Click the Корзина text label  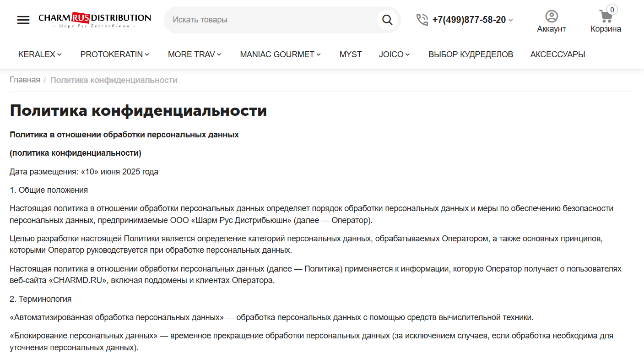click(606, 29)
